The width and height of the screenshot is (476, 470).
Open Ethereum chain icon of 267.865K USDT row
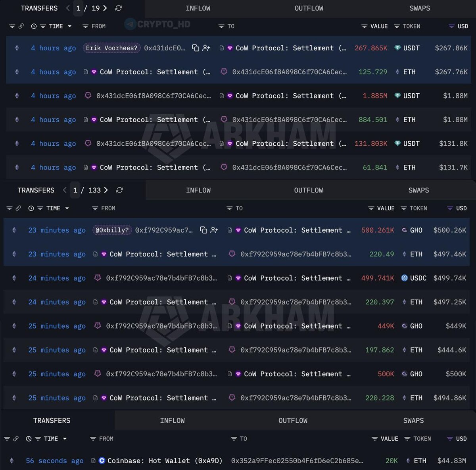point(17,48)
